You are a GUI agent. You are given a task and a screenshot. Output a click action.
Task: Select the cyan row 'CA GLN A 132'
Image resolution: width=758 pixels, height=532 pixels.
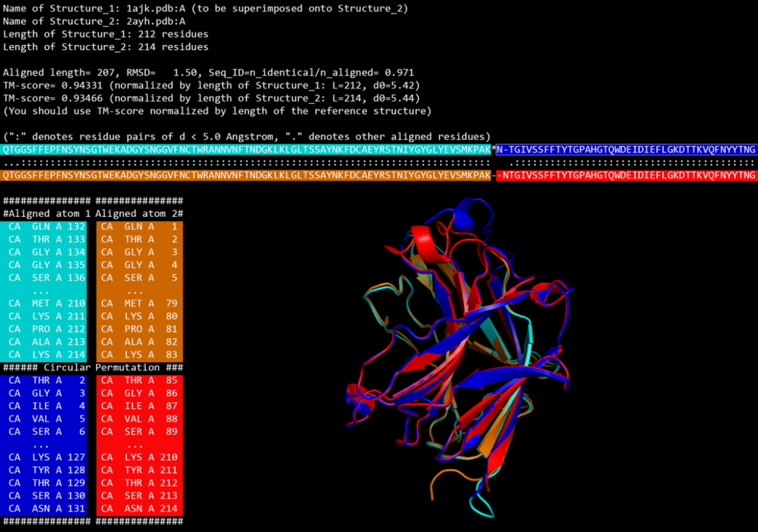(x=46, y=227)
